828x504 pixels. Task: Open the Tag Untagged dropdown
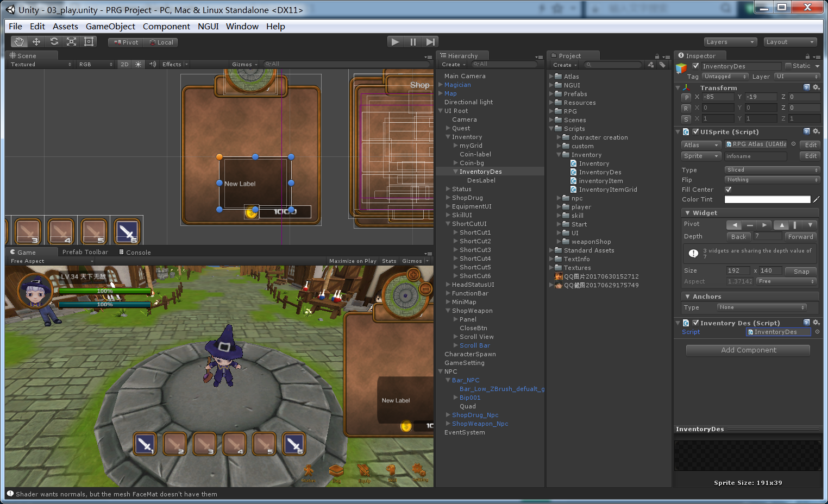(725, 77)
